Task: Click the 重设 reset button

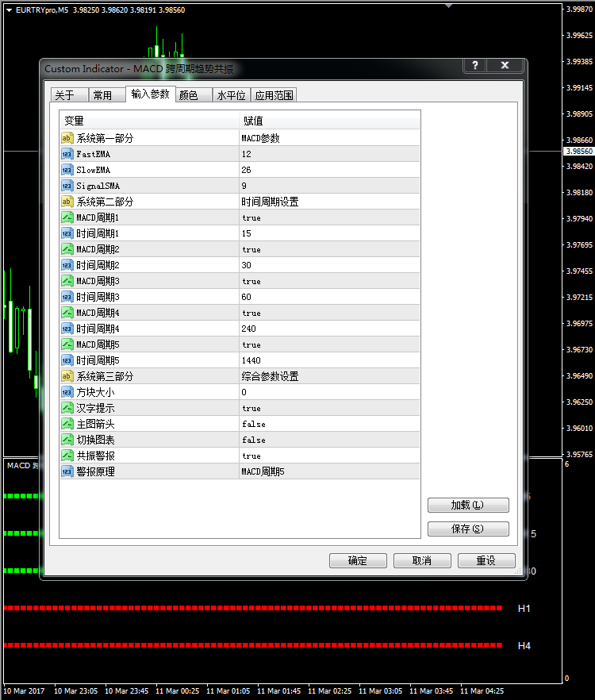Action: [x=486, y=560]
